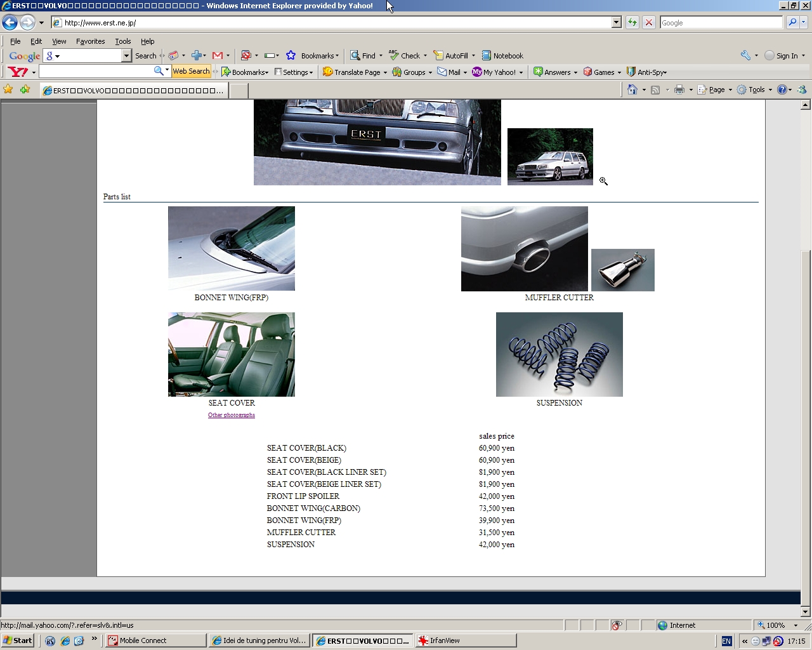Expand the search provider dropdown arrow
The image size is (812, 650).
point(804,23)
